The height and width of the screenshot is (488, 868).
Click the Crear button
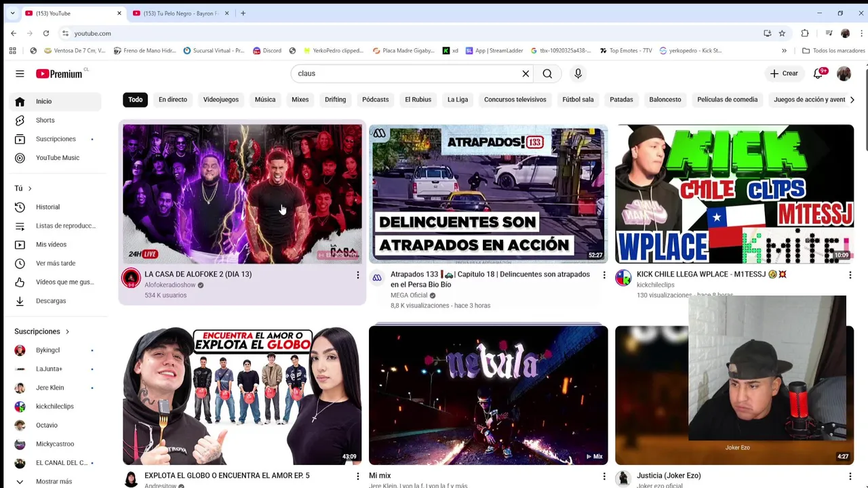click(x=784, y=73)
